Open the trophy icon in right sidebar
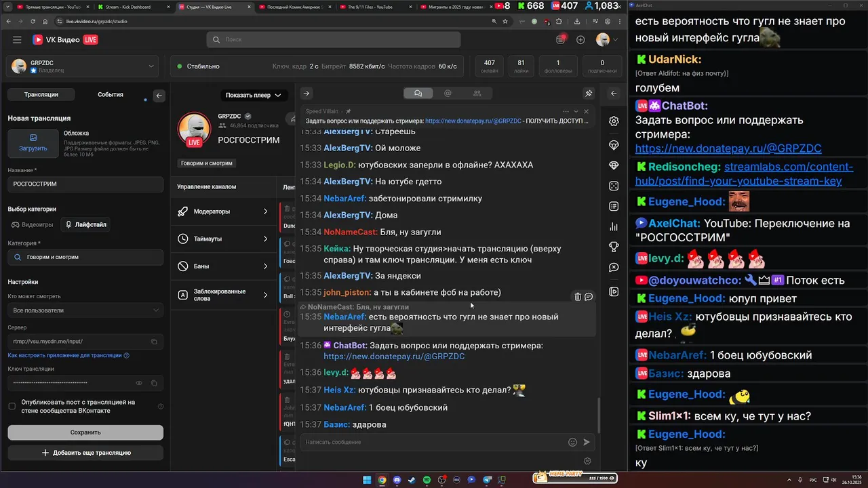 (614, 247)
